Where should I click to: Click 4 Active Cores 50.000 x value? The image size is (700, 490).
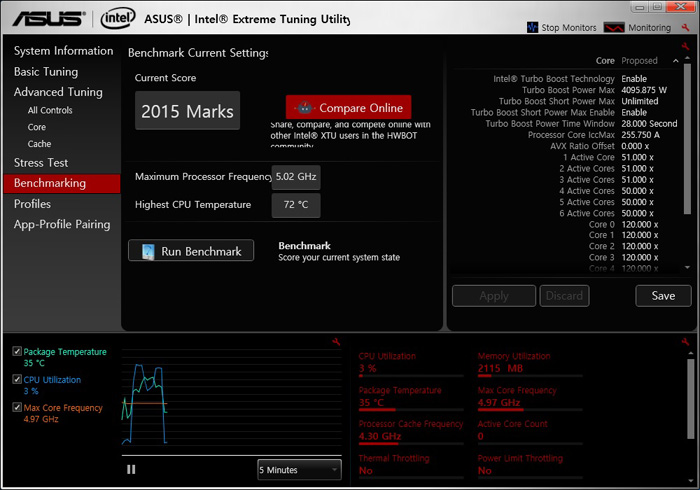[x=638, y=191]
